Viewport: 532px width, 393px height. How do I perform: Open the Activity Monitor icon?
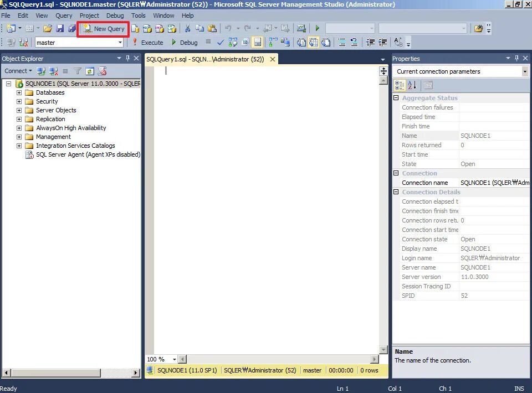pos(301,28)
